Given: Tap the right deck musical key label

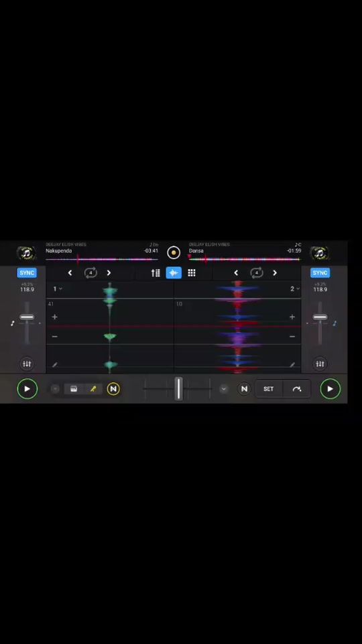Looking at the screenshot, I should (x=298, y=245).
